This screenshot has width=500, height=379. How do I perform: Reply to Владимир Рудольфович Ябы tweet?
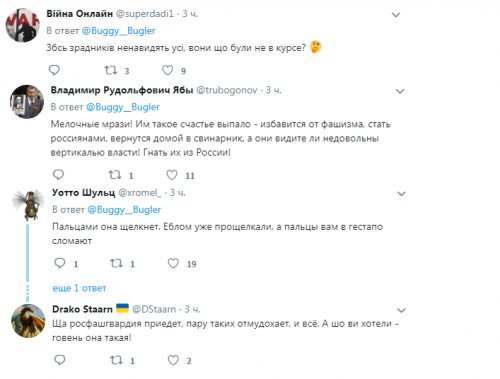tap(59, 175)
